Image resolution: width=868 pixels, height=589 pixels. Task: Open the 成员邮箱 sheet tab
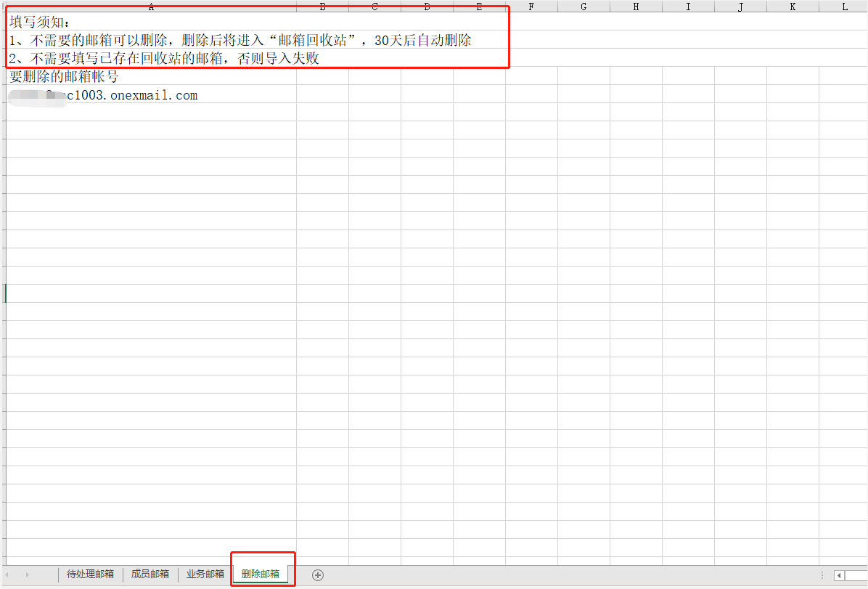coord(150,574)
